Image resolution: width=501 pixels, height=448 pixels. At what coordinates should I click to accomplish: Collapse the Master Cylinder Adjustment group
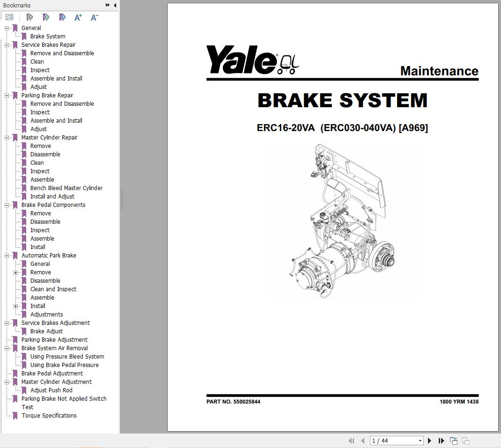(7, 382)
